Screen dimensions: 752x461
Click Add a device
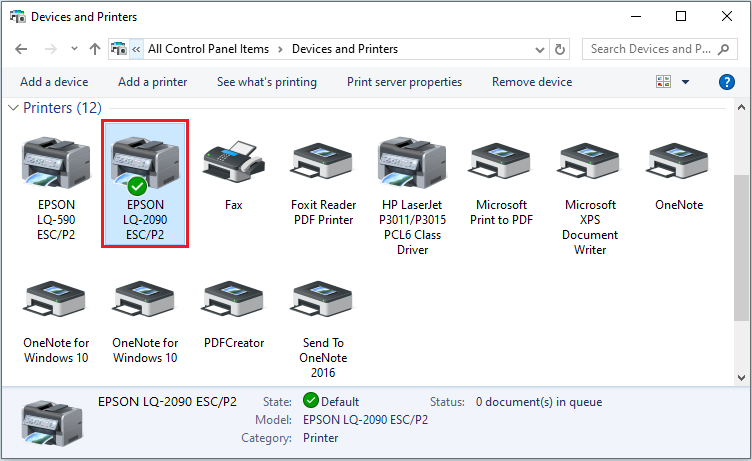click(54, 82)
